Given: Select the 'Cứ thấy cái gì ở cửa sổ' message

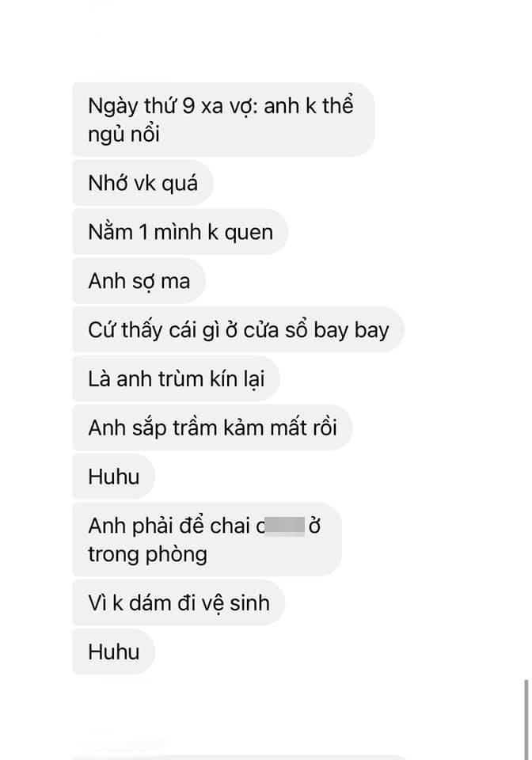Looking at the screenshot, I should (238, 329).
